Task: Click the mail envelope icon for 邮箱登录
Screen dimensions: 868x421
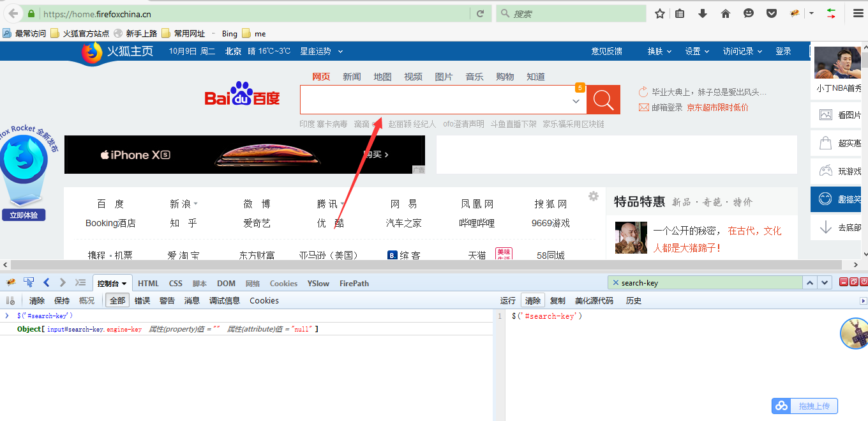Action: [644, 107]
